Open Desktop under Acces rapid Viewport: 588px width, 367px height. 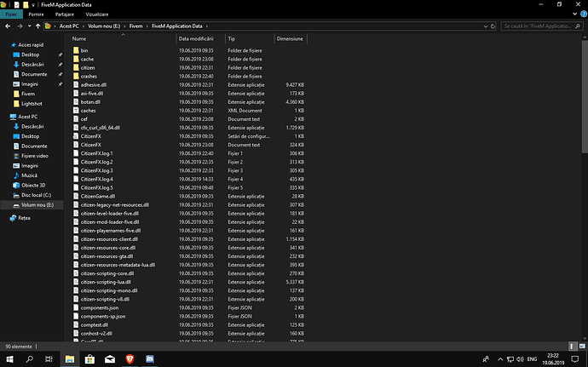(x=30, y=54)
